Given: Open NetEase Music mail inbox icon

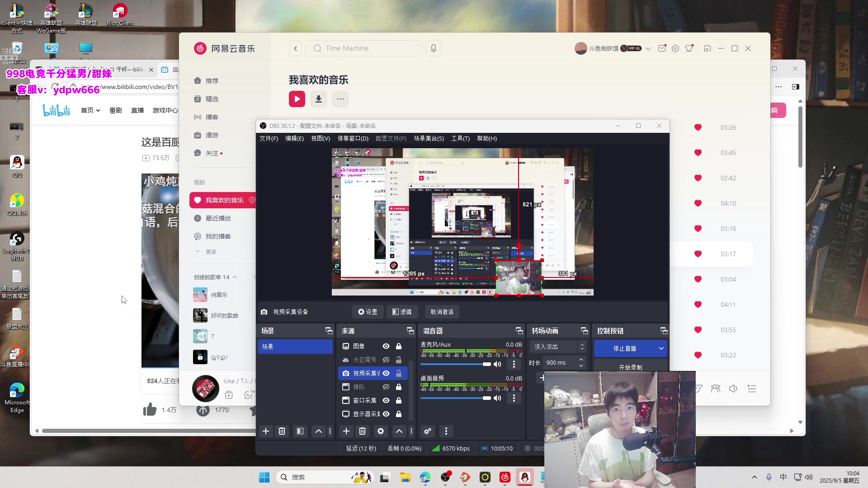Looking at the screenshot, I should point(662,48).
